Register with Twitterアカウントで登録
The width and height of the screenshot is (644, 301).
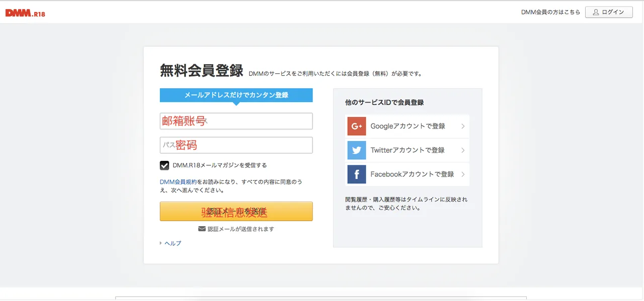[x=408, y=150]
